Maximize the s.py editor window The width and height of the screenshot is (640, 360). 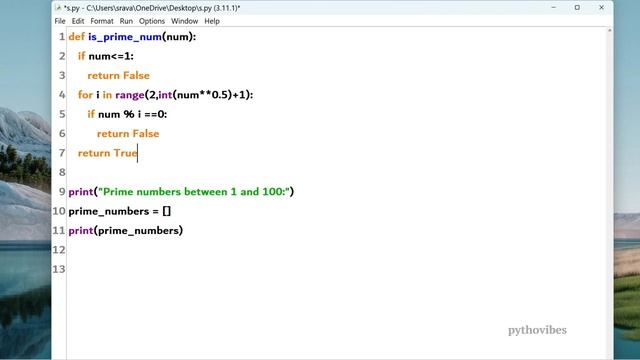tap(577, 7)
